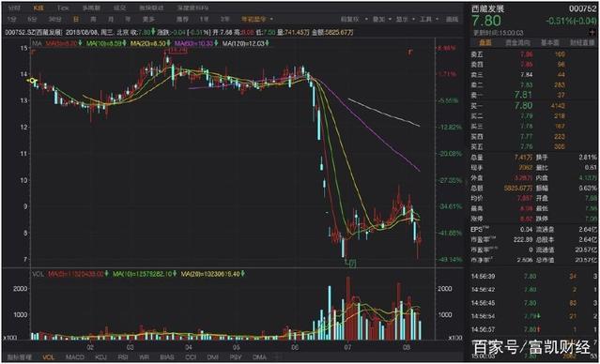The height and width of the screenshot is (364, 600).
Task: Open the 基本面 tab
Action: [549, 43]
